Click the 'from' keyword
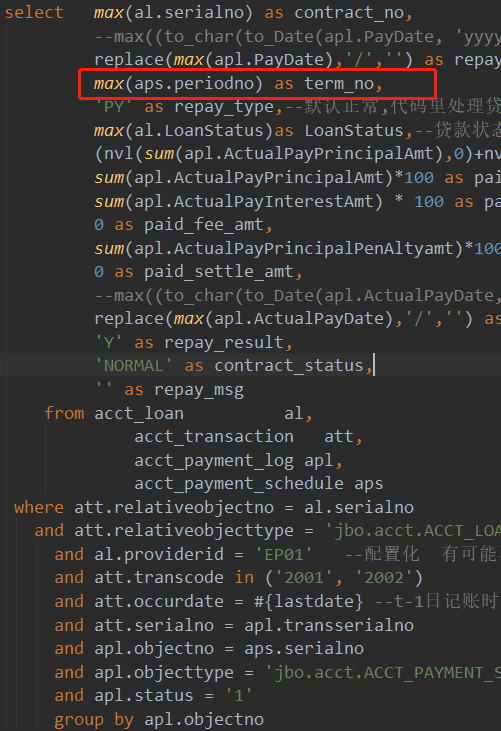Image resolution: width=501 pixels, height=731 pixels. 64,414
